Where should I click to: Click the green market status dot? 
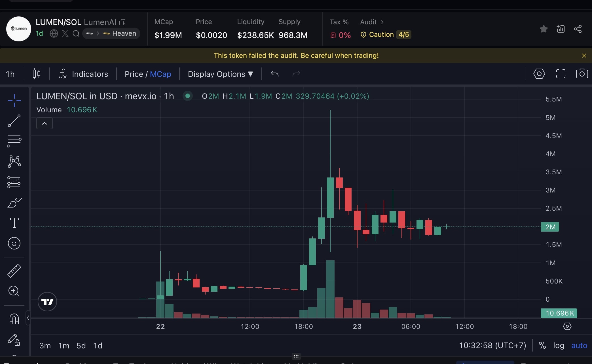point(187,96)
